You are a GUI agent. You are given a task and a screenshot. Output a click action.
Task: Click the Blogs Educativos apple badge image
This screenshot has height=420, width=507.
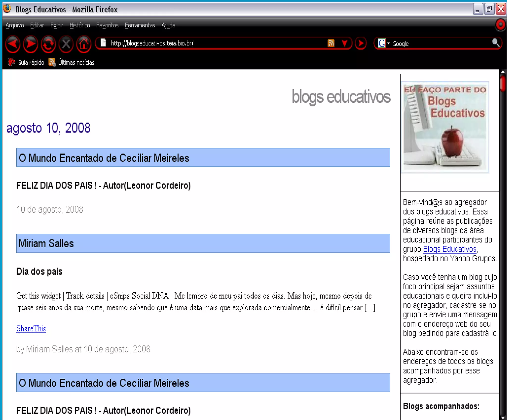pyautogui.click(x=445, y=127)
